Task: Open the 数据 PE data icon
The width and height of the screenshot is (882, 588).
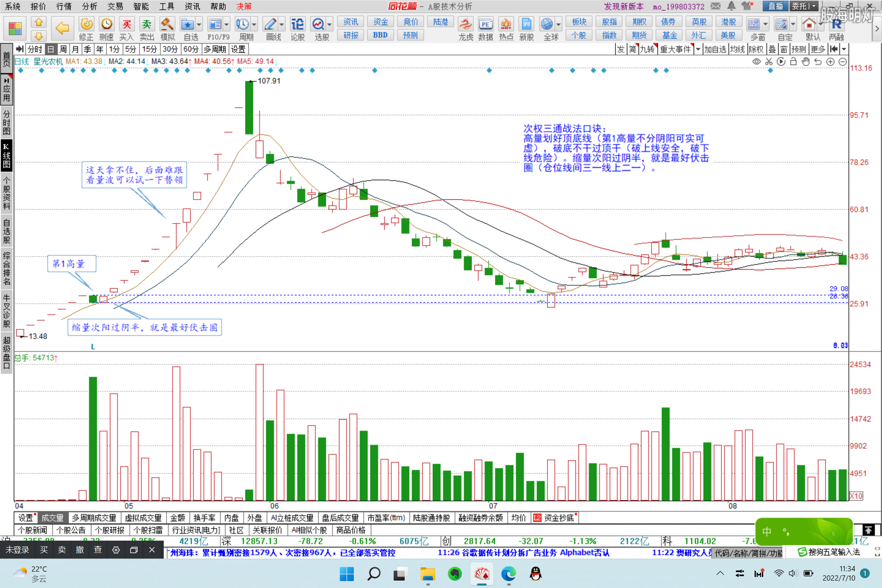Action: click(486, 29)
